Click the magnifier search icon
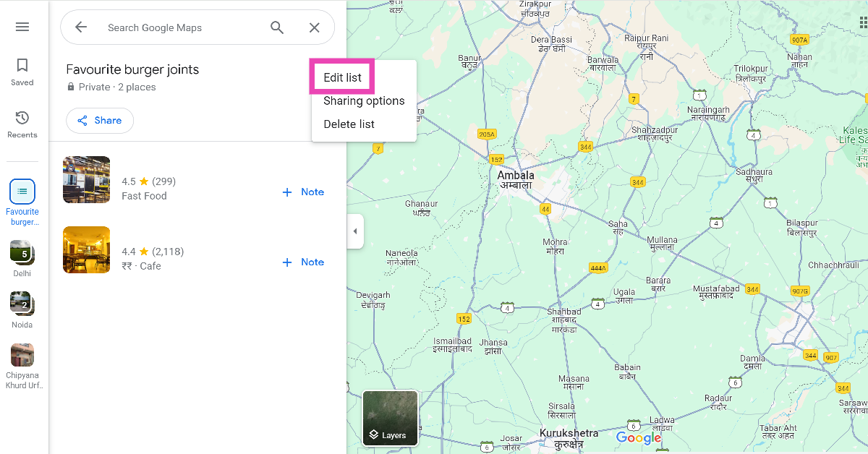The height and width of the screenshot is (454, 868). pos(277,27)
